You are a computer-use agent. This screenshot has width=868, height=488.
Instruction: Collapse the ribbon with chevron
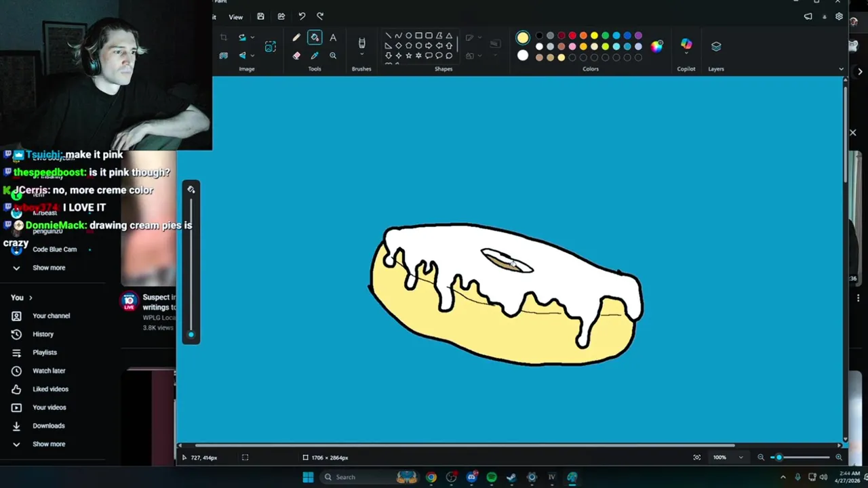coord(842,69)
